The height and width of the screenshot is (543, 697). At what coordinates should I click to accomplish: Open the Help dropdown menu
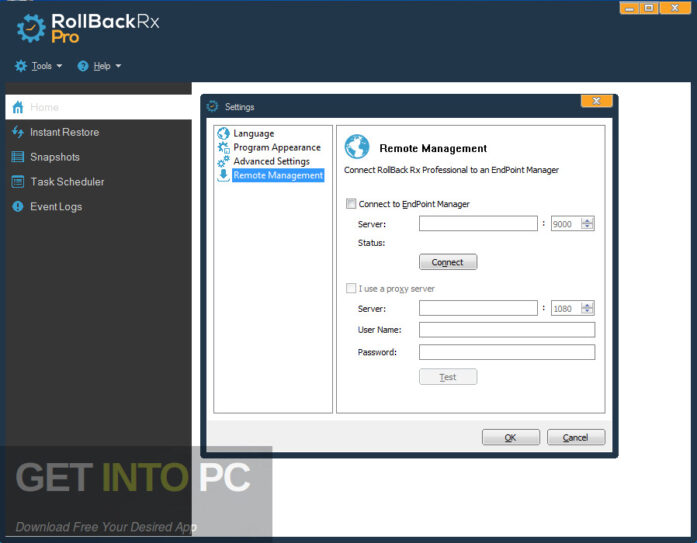100,66
